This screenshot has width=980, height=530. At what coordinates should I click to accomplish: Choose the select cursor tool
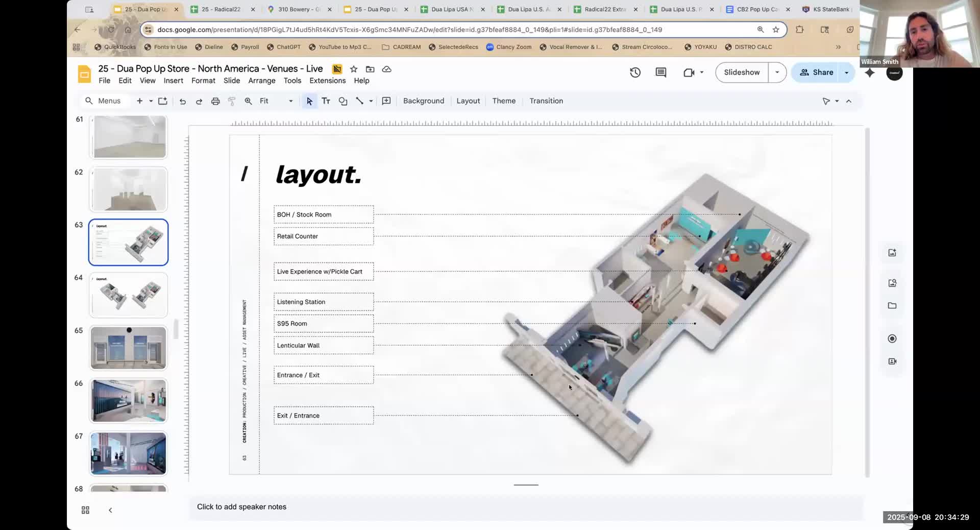tap(309, 101)
